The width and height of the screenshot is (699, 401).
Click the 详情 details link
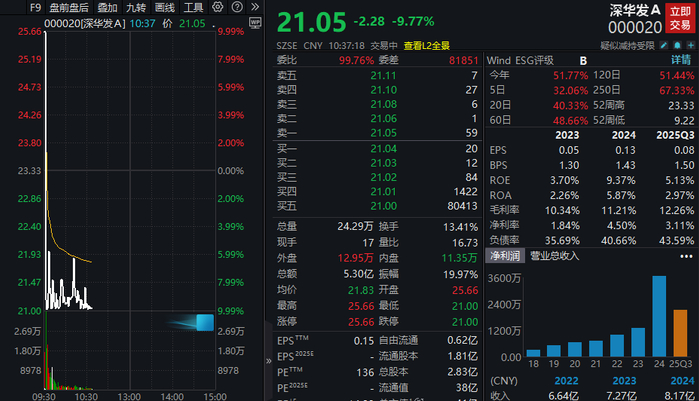click(681, 60)
